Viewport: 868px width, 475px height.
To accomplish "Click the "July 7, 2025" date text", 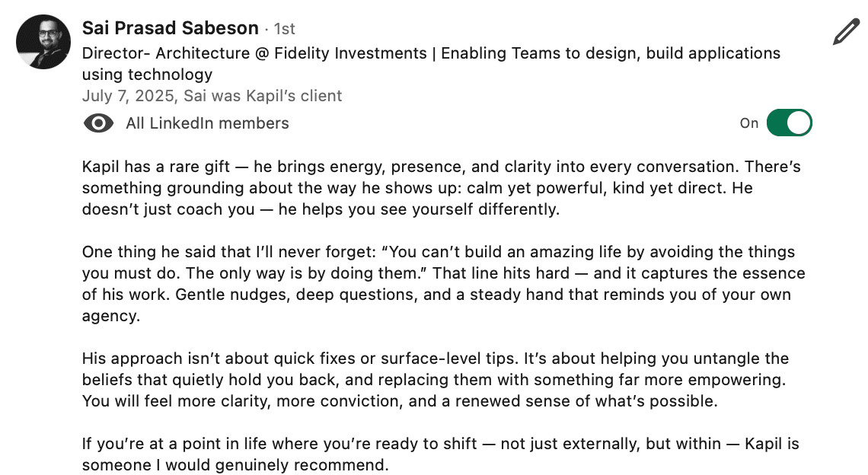I will tap(128, 96).
